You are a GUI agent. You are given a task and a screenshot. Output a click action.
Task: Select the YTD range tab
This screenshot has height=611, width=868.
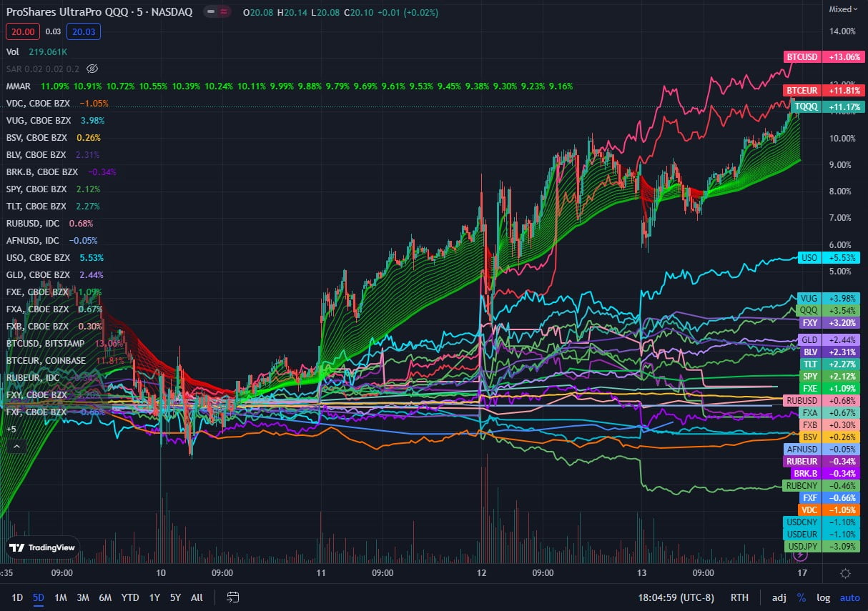click(130, 597)
